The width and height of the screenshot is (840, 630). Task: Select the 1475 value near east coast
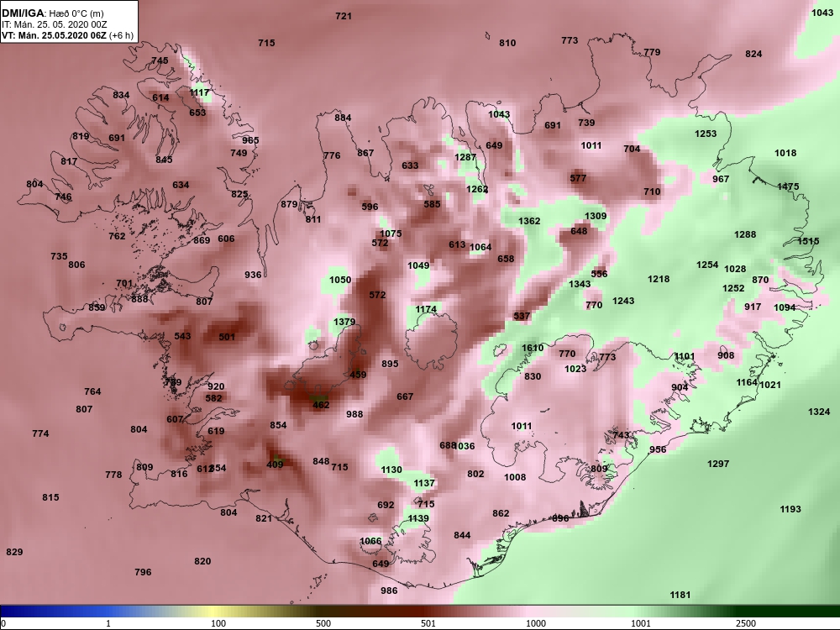click(788, 186)
